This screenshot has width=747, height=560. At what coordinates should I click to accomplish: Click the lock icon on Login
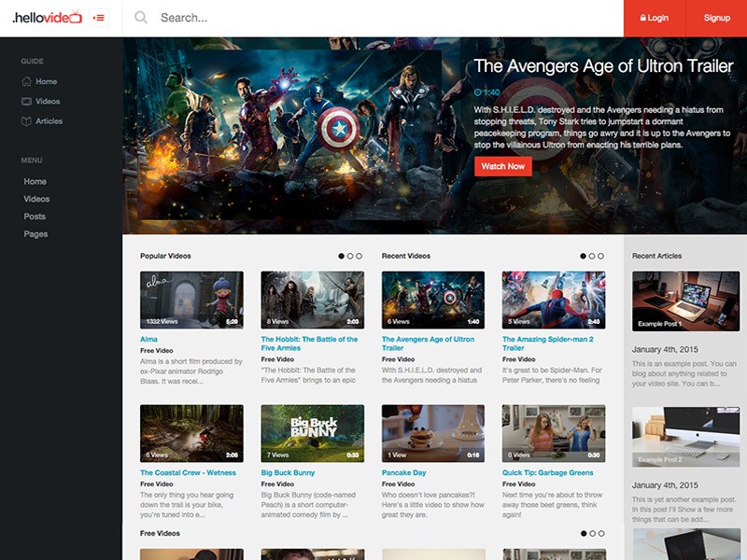(642, 18)
